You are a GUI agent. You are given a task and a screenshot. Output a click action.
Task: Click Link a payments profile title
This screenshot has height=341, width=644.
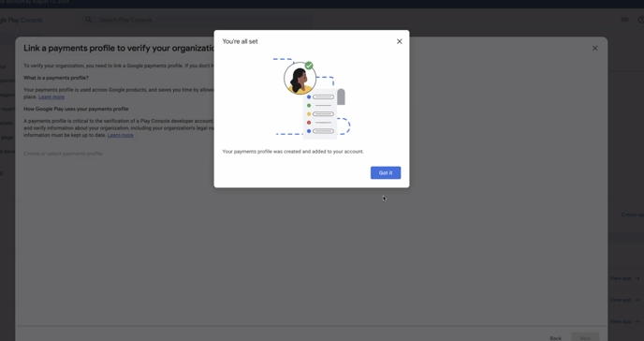point(119,48)
